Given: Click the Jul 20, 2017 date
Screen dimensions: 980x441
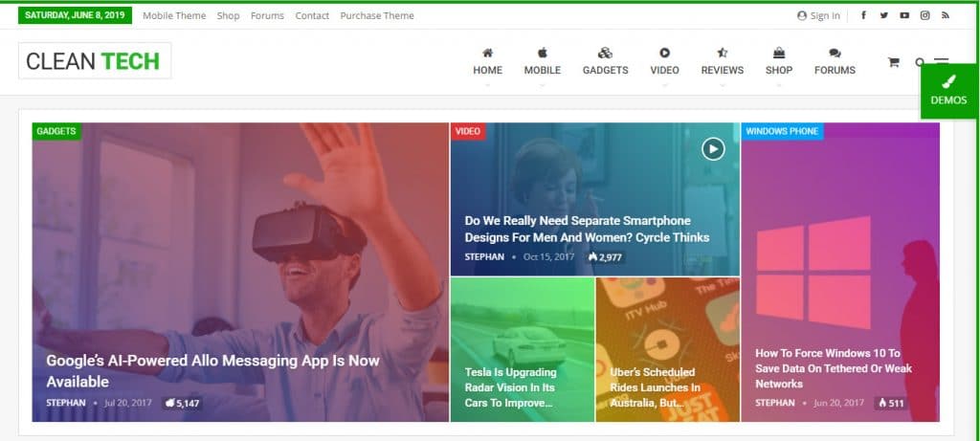Looking at the screenshot, I should pos(128,403).
